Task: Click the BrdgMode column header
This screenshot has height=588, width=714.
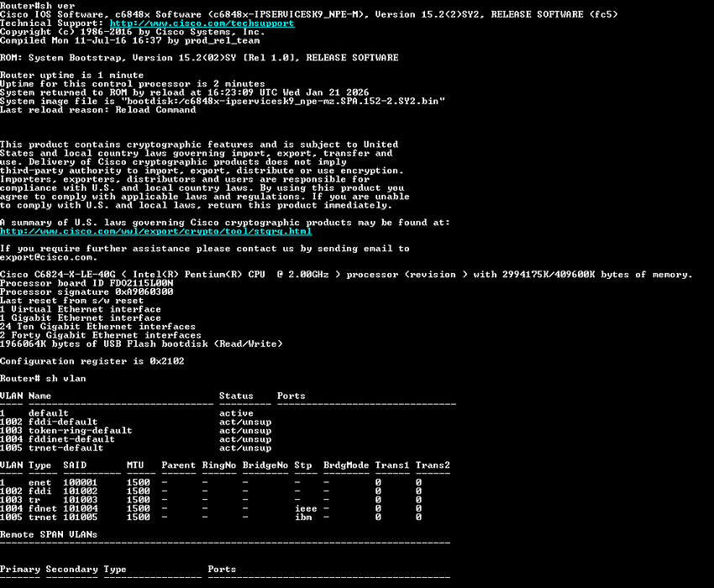Action: pyautogui.click(x=346, y=465)
